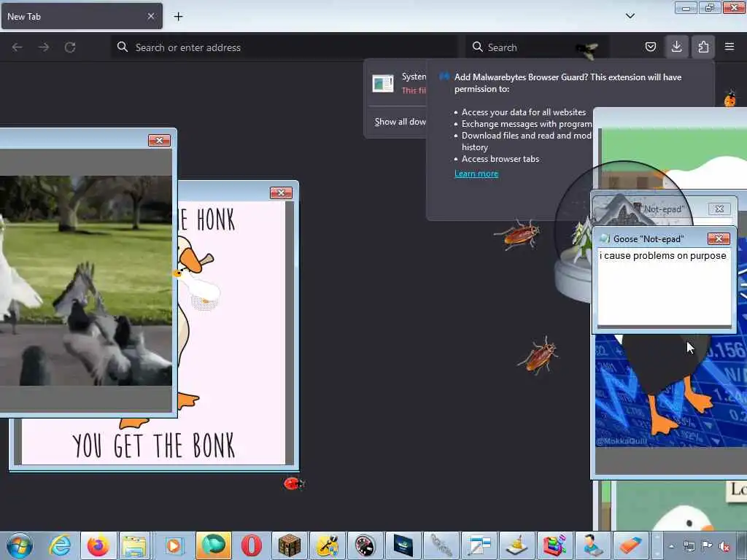
Task: Open the green globe browser taskbar icon
Action: tap(213, 545)
